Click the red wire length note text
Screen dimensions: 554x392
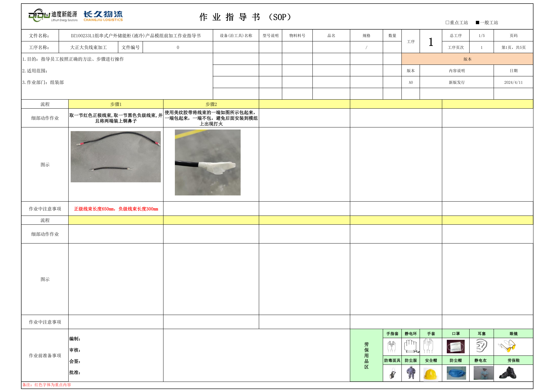(x=116, y=209)
